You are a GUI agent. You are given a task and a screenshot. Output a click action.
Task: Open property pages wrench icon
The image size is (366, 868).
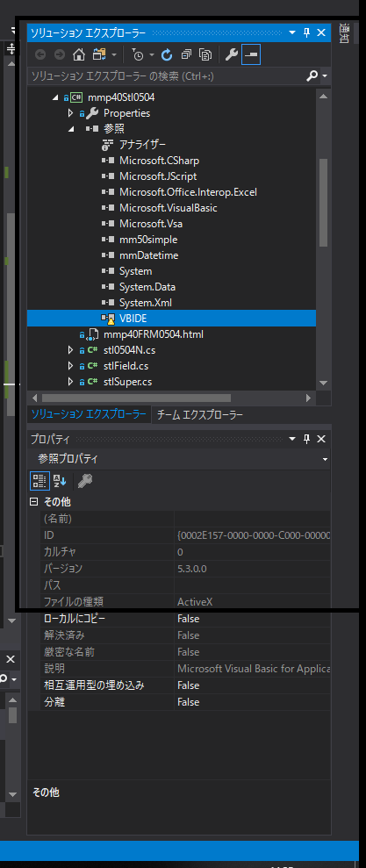(85, 481)
